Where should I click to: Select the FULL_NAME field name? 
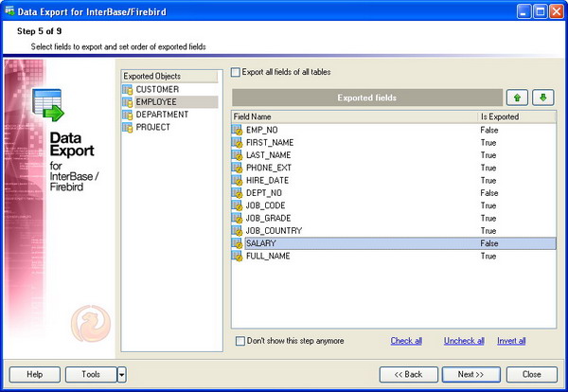[x=268, y=257]
